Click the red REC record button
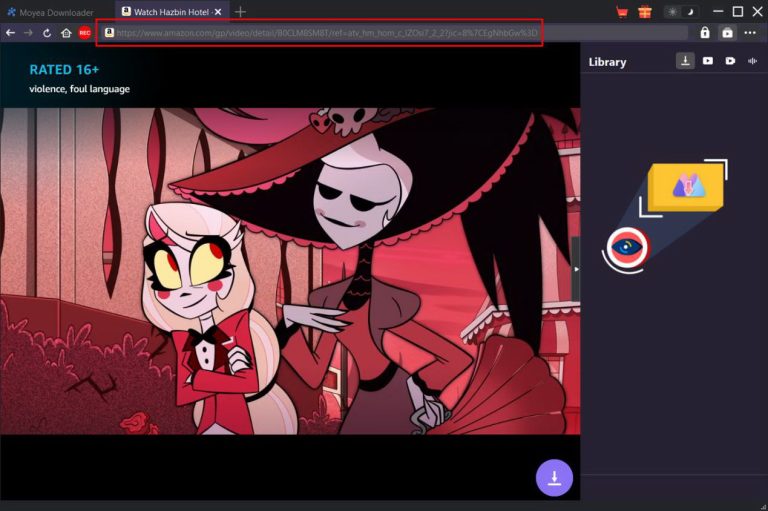This screenshot has height=511, width=768. (85, 32)
